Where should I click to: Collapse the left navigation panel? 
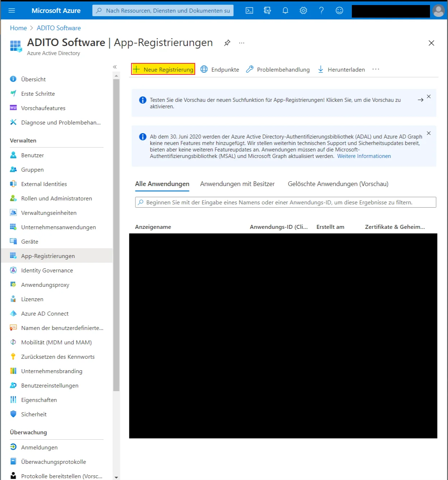(115, 67)
